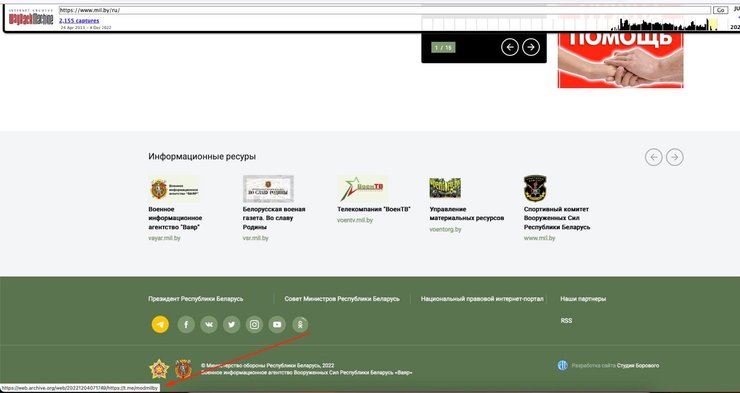Open the Twitter profile icon
The height and width of the screenshot is (393, 740).
[232, 325]
